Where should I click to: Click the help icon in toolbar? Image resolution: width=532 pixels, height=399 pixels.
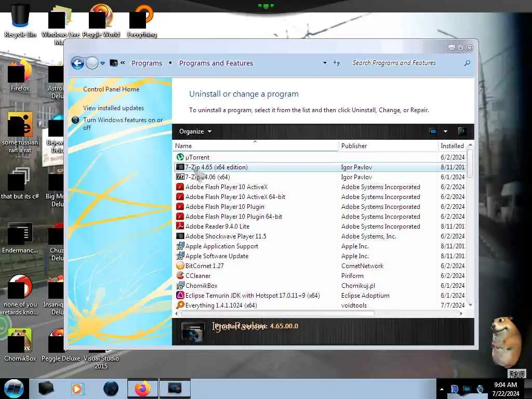461,131
